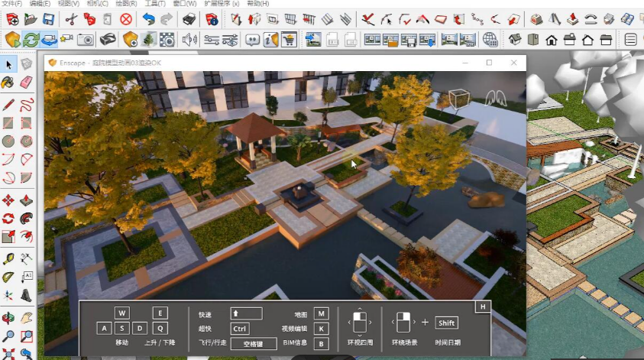Select the Circle tool
Screen dimensions: 644x360
coord(8,141)
